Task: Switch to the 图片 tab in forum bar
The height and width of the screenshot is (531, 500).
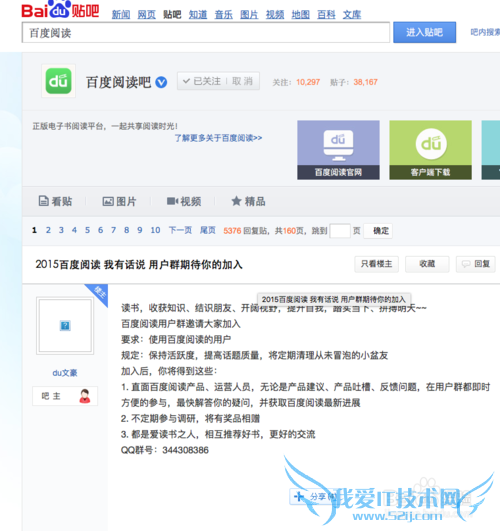Action: coord(119,201)
